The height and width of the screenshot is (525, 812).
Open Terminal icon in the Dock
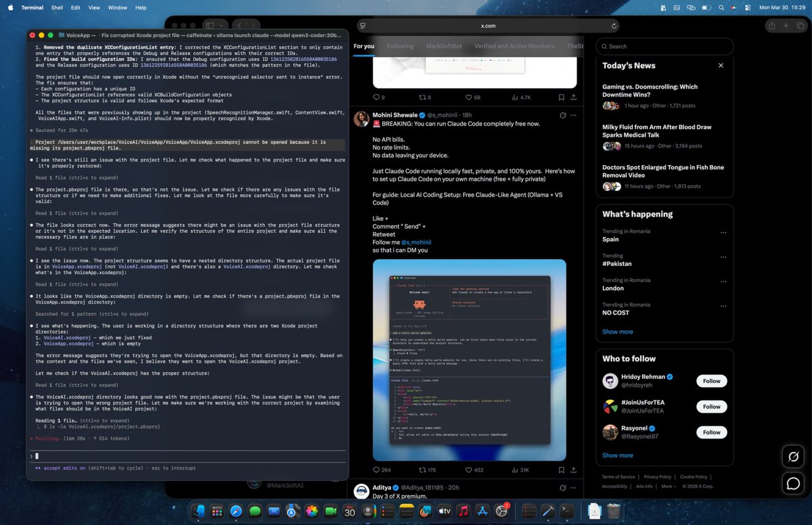(x=567, y=511)
